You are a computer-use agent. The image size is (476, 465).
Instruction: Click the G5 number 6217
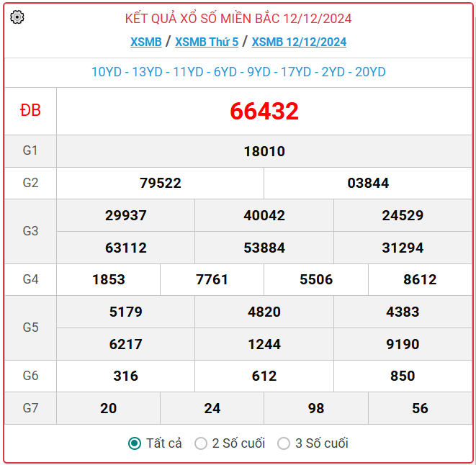(x=126, y=344)
